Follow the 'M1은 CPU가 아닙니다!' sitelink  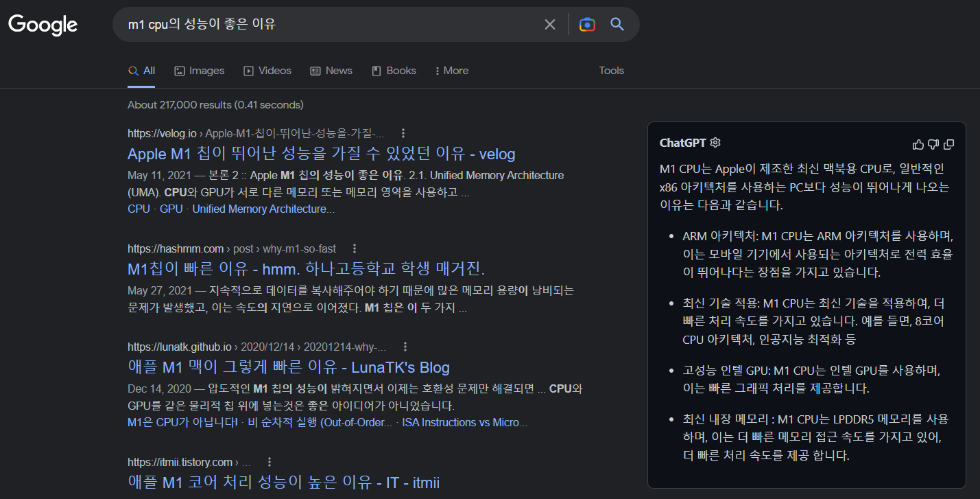coord(183,422)
